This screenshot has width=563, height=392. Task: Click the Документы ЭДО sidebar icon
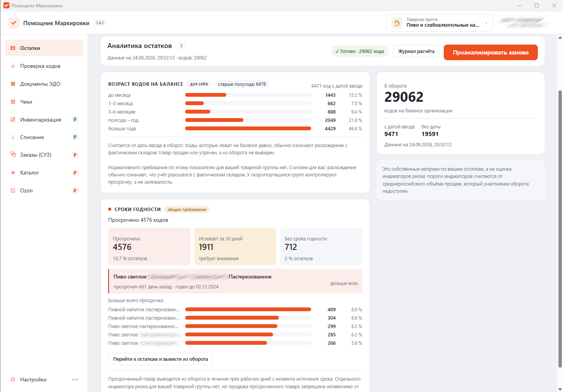pos(13,84)
